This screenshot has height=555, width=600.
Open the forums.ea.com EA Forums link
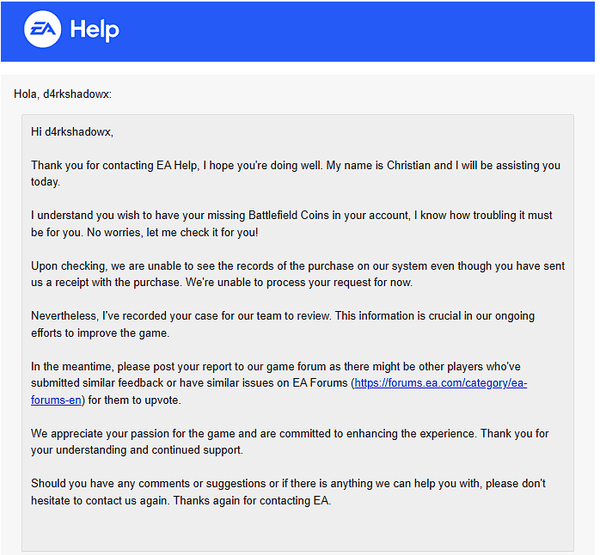tap(440, 384)
